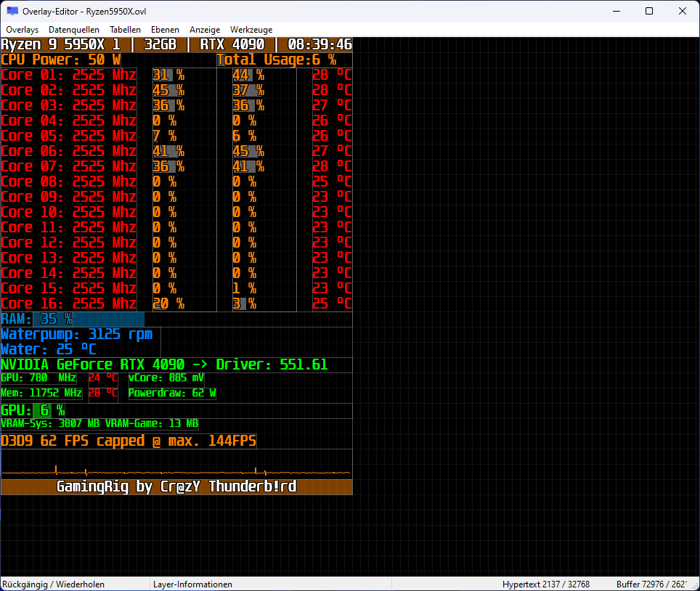The height and width of the screenshot is (591, 700).
Task: Select the Mem: 11752 MHz text
Action: pos(41,394)
